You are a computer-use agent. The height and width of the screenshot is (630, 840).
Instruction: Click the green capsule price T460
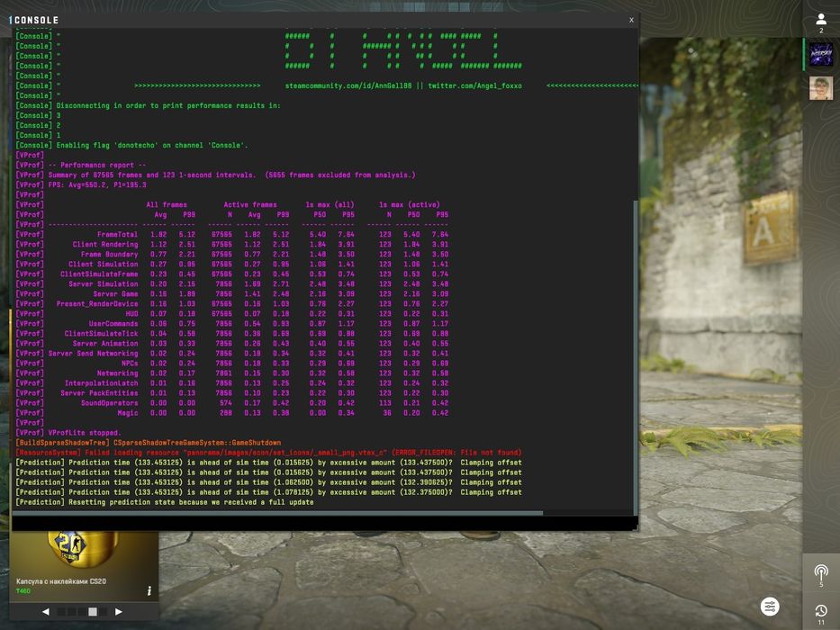click(23, 591)
